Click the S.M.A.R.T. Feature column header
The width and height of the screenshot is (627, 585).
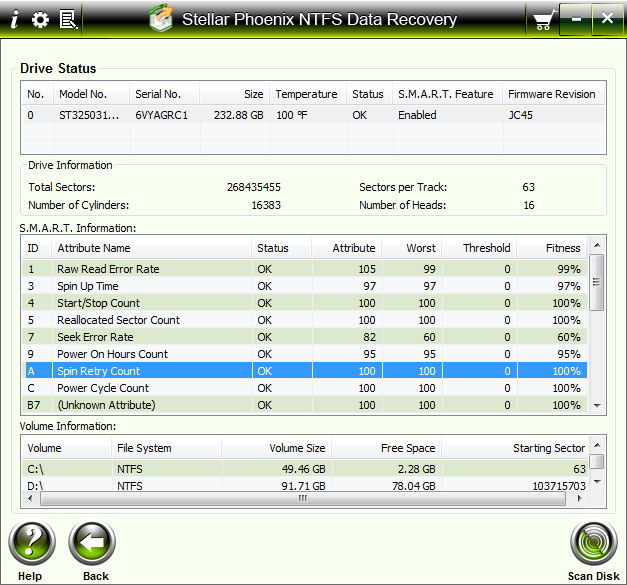click(x=447, y=94)
